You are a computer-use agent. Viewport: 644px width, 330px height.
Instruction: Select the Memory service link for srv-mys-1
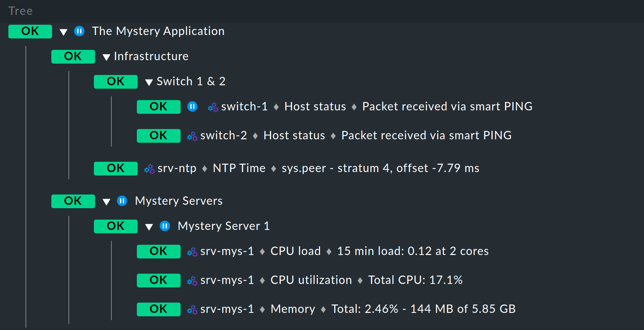293,309
